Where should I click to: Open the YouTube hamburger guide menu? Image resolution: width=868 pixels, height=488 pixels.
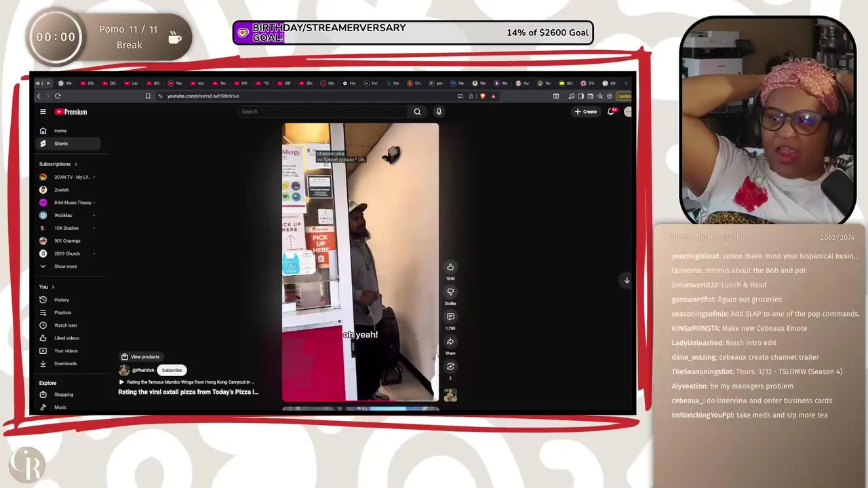pyautogui.click(x=43, y=112)
